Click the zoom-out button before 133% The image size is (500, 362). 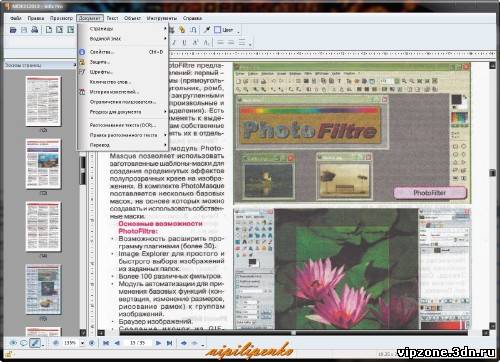56,343
